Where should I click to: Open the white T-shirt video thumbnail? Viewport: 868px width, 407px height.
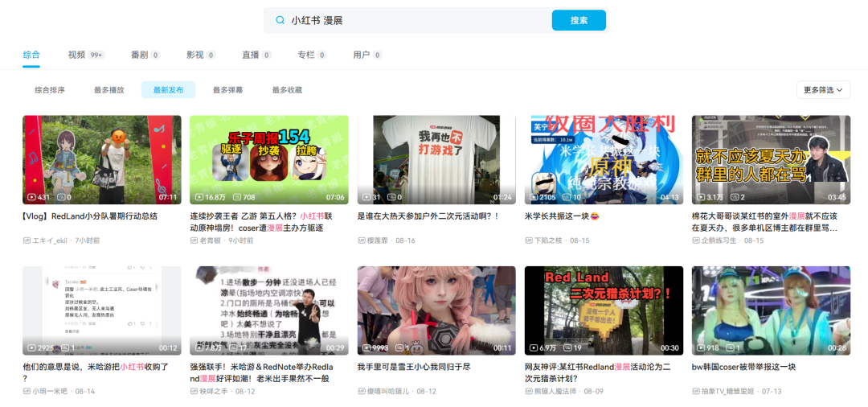point(436,160)
